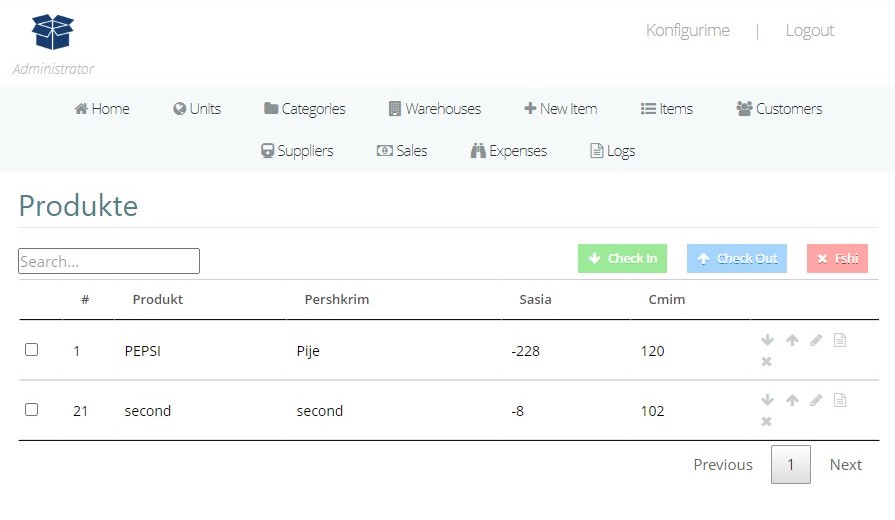Select the checkbox for the second product
895x520 pixels.
32,410
